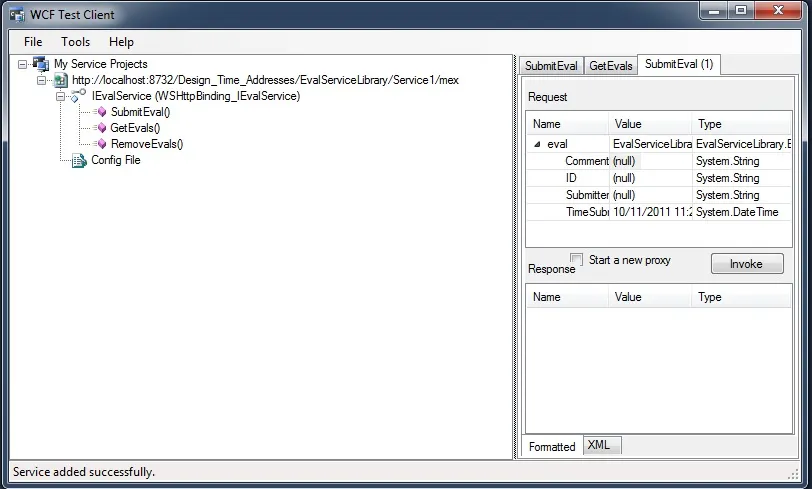
Task: Select the Formatted response tab
Action: pos(552,447)
